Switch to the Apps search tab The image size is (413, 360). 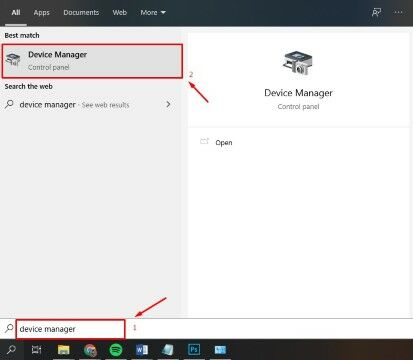pyautogui.click(x=41, y=13)
